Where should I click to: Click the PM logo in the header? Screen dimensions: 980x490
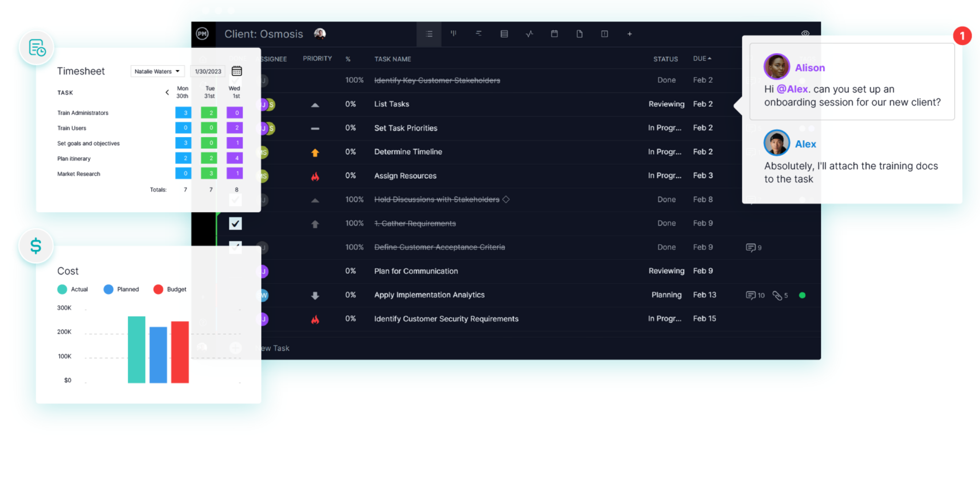(202, 34)
